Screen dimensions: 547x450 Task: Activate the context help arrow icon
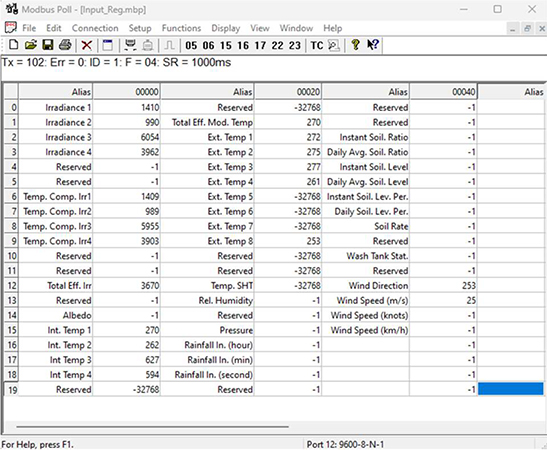pos(373,45)
